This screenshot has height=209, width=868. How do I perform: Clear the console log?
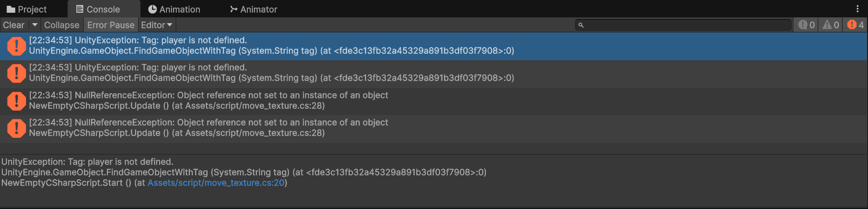pyautogui.click(x=14, y=25)
